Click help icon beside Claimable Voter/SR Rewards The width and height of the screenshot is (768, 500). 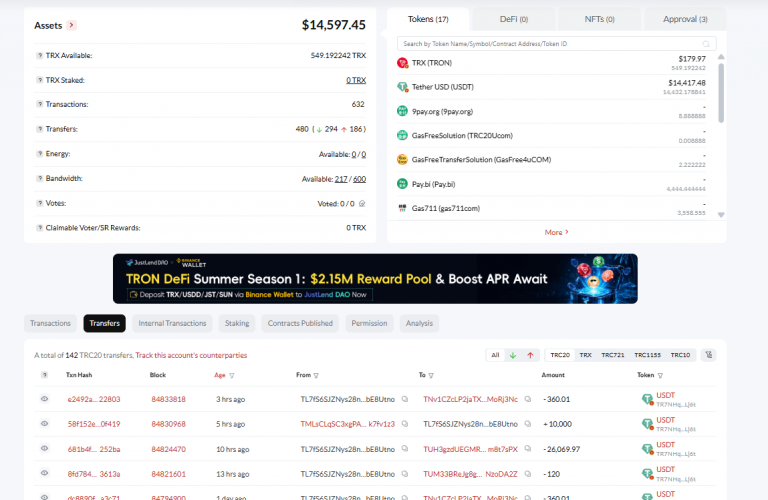[40, 228]
